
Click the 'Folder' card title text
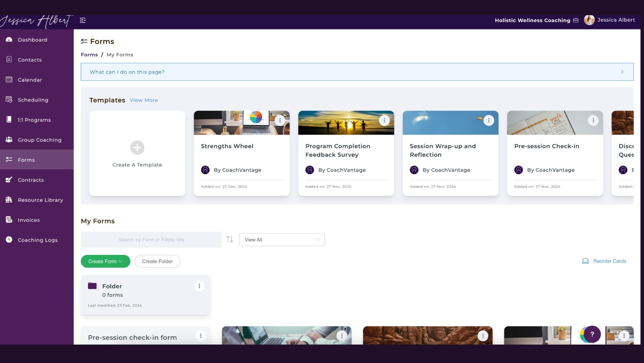coord(112,286)
